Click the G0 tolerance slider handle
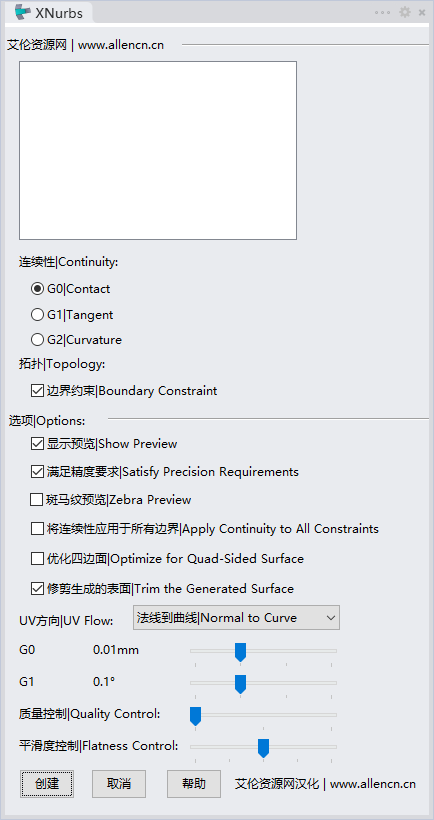The height and width of the screenshot is (820, 434). pos(241,653)
